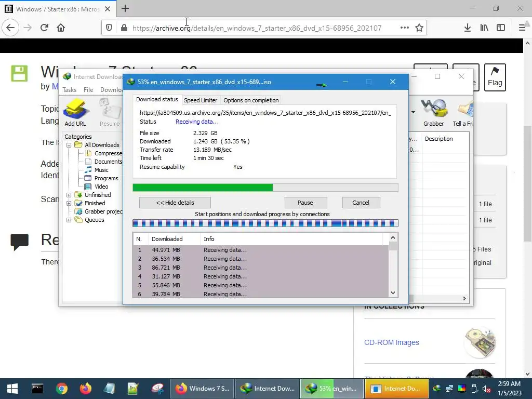Select connection row 1 with 44.971 MB
This screenshot has height=399, width=532.
point(261,250)
